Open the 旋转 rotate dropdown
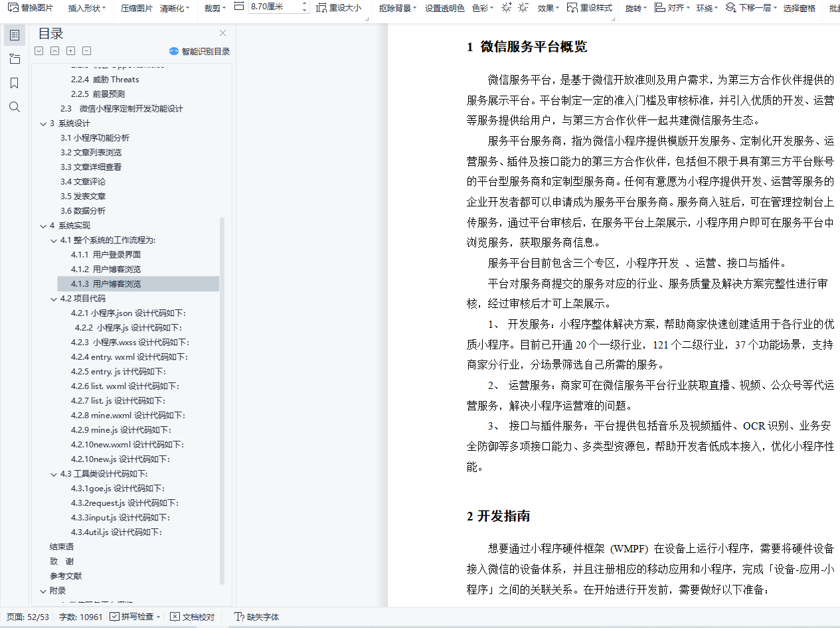Image resolution: width=840 pixels, height=628 pixels. coord(636,8)
